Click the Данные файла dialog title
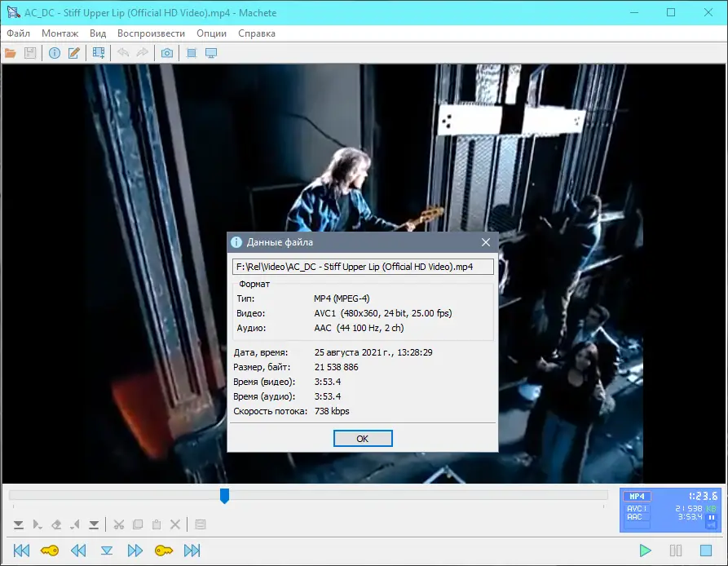728x566 pixels. coord(280,242)
